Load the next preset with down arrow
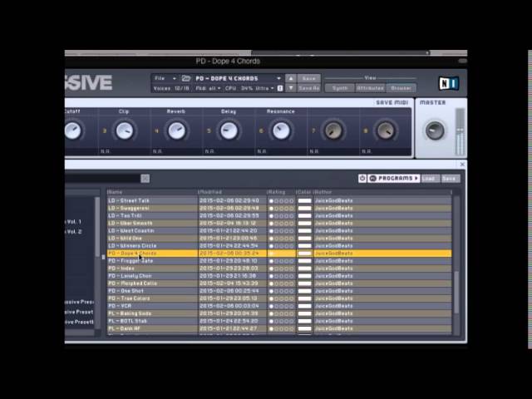The image size is (532, 399). click(291, 88)
